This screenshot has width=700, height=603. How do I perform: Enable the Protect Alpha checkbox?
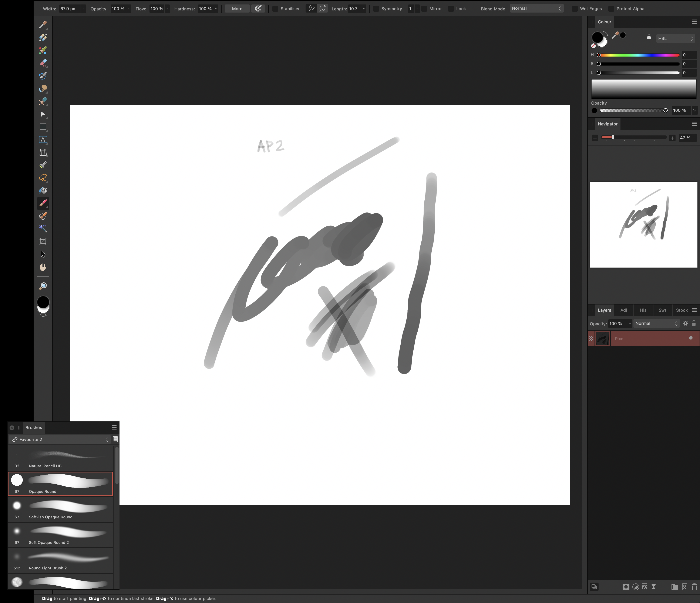coord(611,9)
